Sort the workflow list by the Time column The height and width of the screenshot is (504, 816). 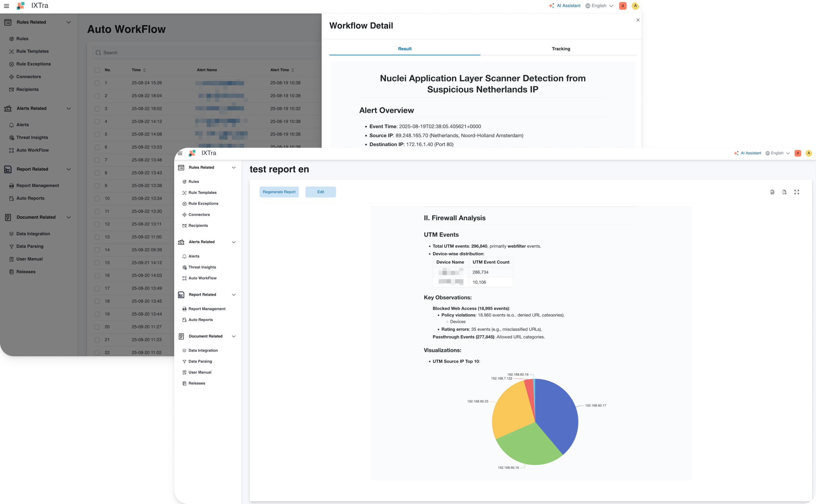tap(144, 70)
